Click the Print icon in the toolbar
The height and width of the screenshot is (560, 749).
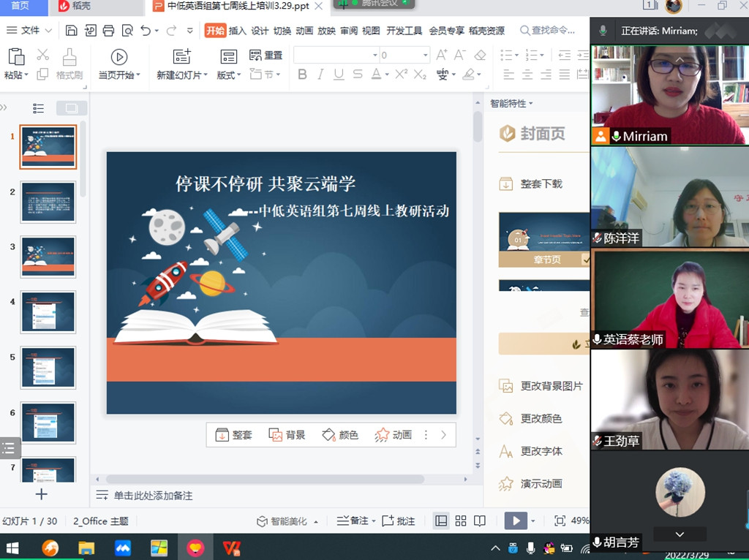click(x=109, y=31)
